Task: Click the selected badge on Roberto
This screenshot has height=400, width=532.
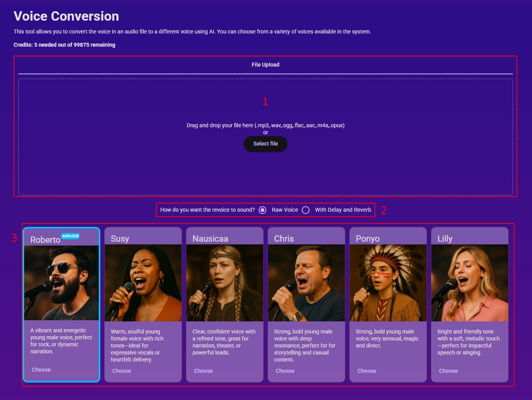Action: pos(70,236)
